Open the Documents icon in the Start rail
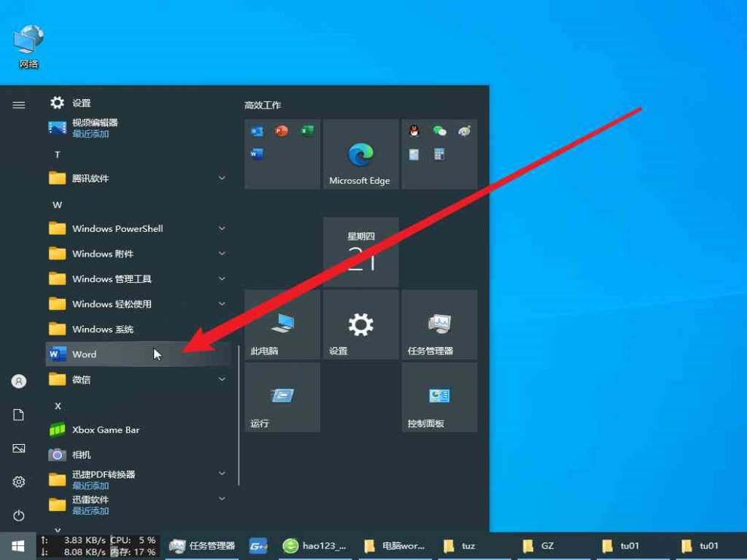The height and width of the screenshot is (560, 747). point(18,415)
